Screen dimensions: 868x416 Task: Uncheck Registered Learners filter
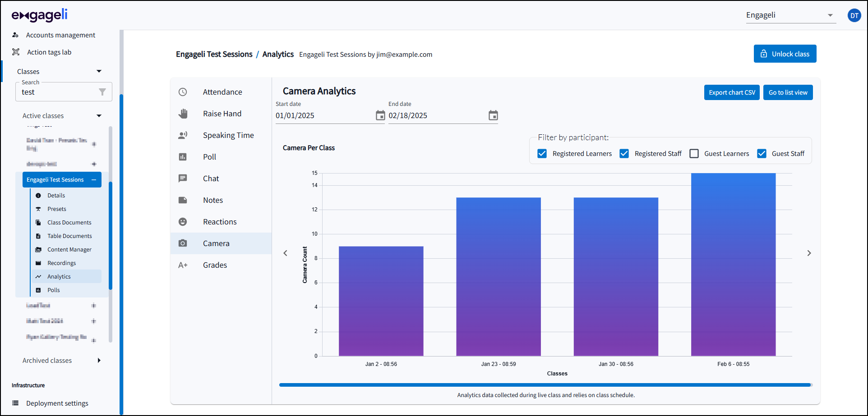click(542, 154)
